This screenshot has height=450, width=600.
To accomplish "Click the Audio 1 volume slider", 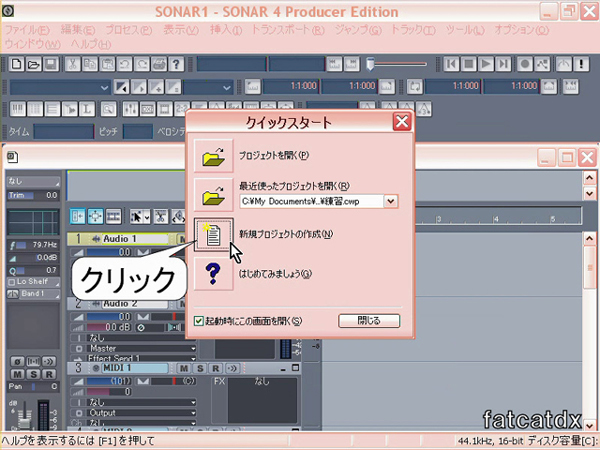I will pos(109,252).
